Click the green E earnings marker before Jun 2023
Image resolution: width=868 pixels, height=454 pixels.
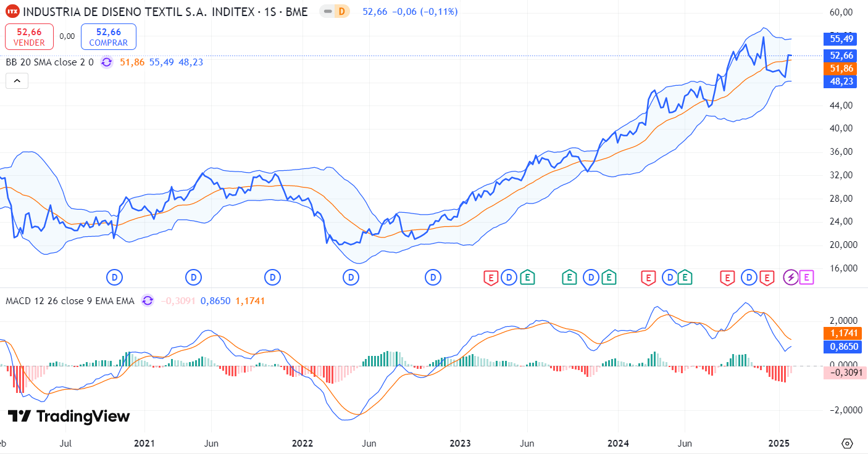click(x=527, y=278)
